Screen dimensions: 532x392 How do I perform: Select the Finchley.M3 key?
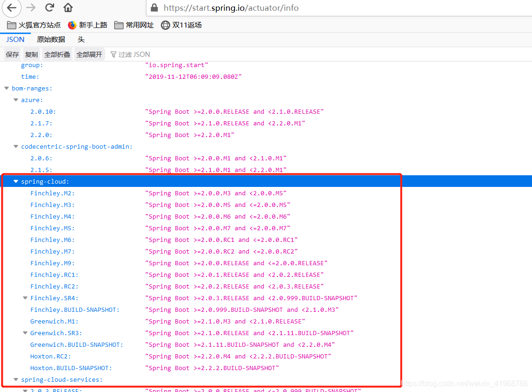point(52,205)
